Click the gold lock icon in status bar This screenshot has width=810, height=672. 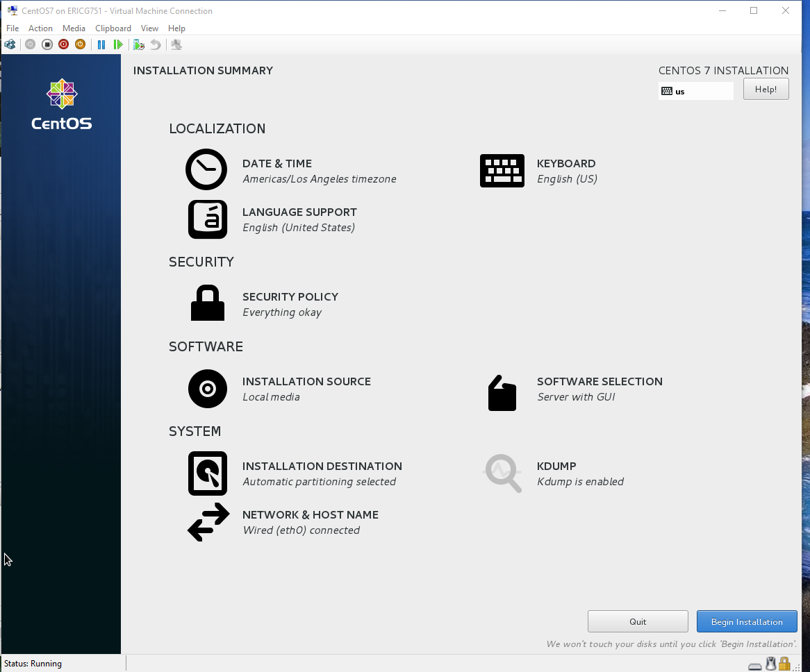[785, 664]
